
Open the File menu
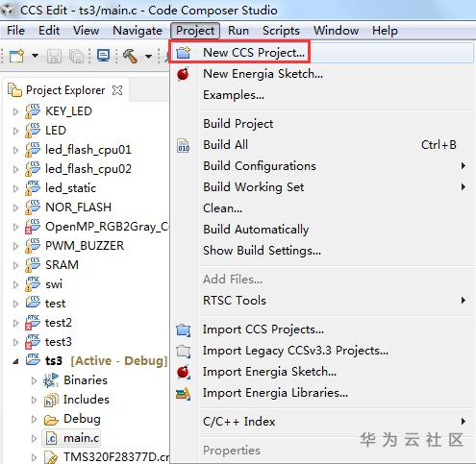pyautogui.click(x=15, y=31)
